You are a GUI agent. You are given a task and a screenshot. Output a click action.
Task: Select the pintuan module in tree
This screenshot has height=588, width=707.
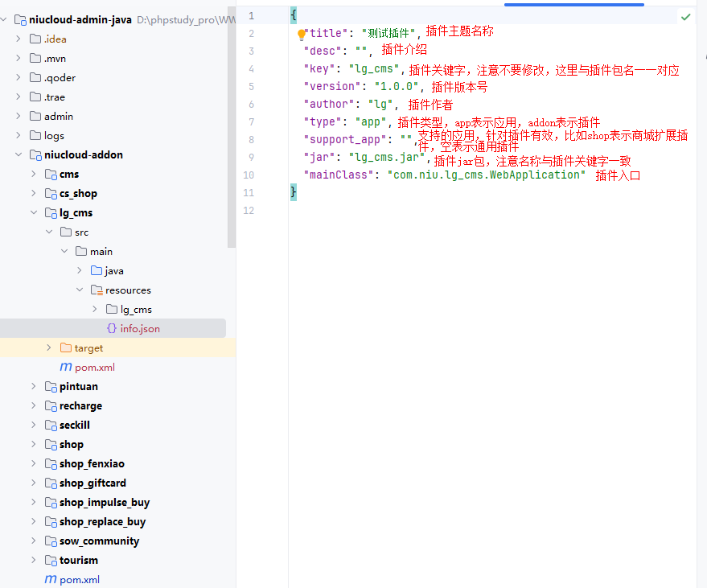click(x=78, y=386)
